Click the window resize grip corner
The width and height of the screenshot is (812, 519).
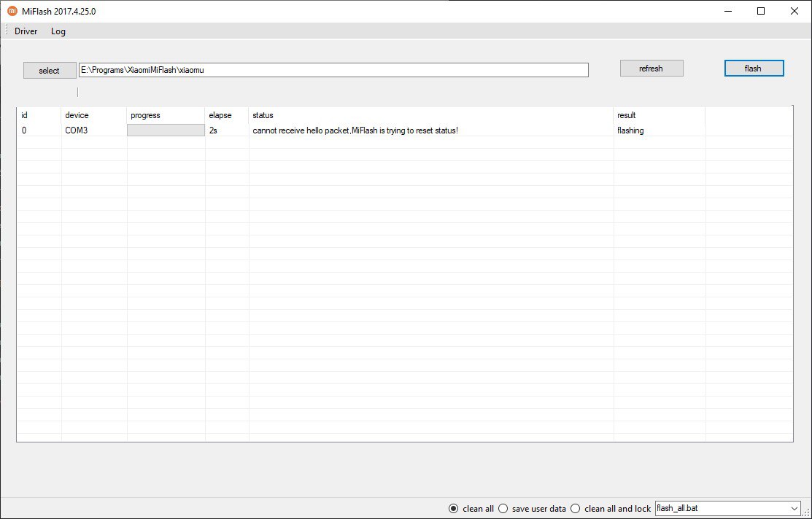click(807, 513)
